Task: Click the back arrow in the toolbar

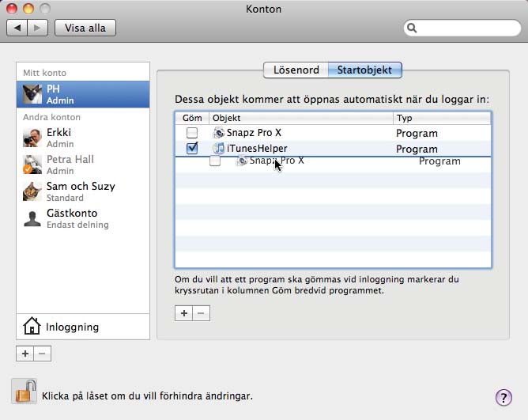Action: click(x=17, y=28)
